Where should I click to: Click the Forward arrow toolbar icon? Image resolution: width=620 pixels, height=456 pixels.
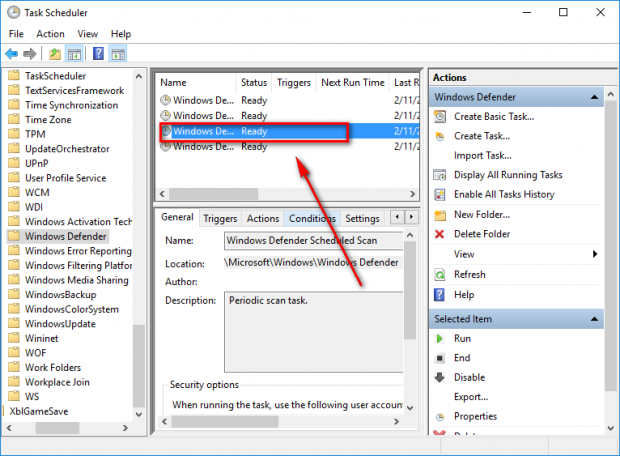pos(30,53)
